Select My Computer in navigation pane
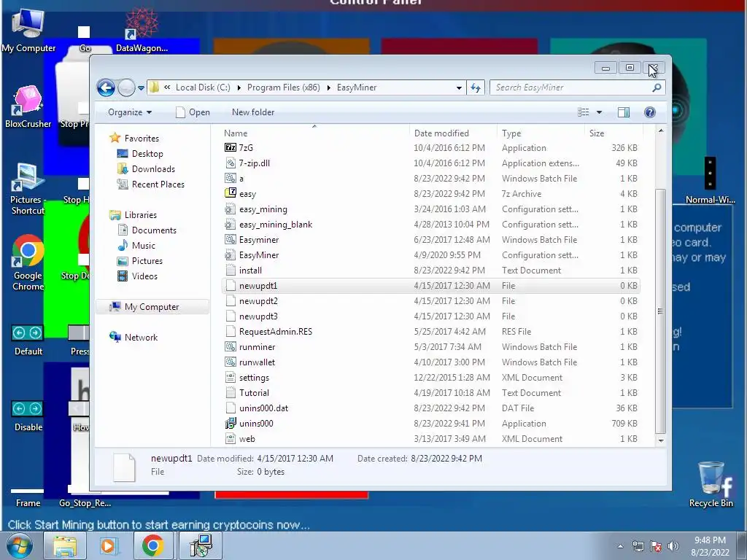Image resolution: width=747 pixels, height=560 pixels. click(152, 307)
